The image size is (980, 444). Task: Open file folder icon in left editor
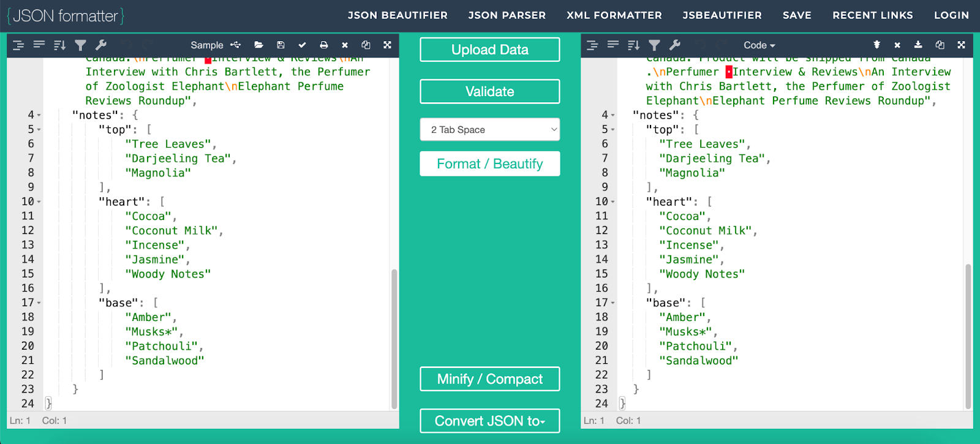point(258,45)
